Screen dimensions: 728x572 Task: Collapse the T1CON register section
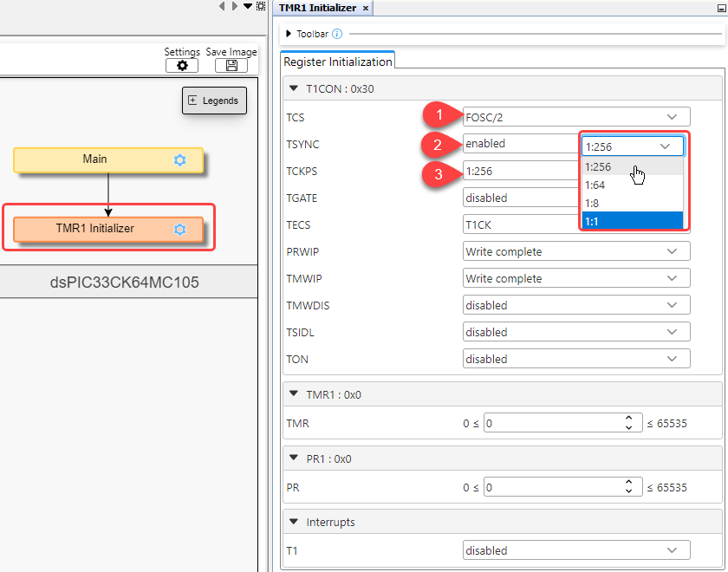click(293, 88)
